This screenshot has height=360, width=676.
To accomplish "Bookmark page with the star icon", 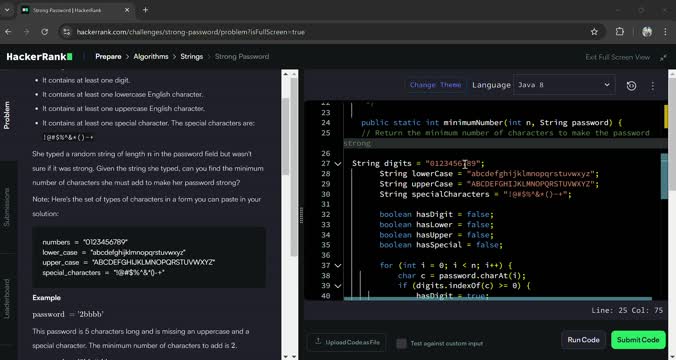I will click(x=594, y=32).
